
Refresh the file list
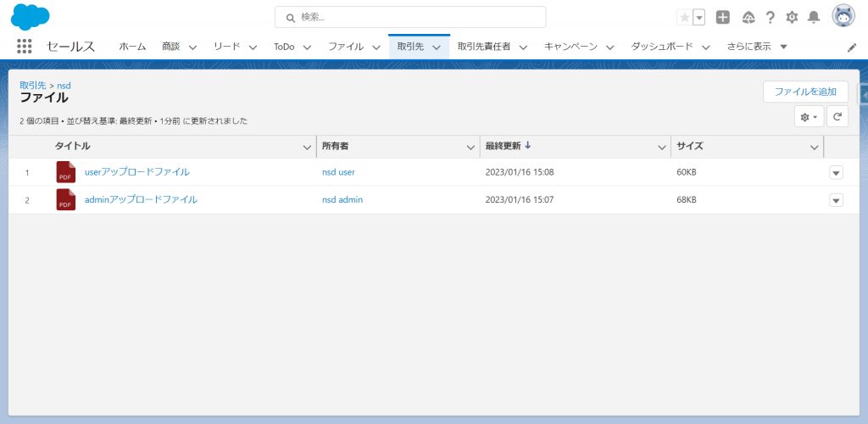pyautogui.click(x=837, y=117)
